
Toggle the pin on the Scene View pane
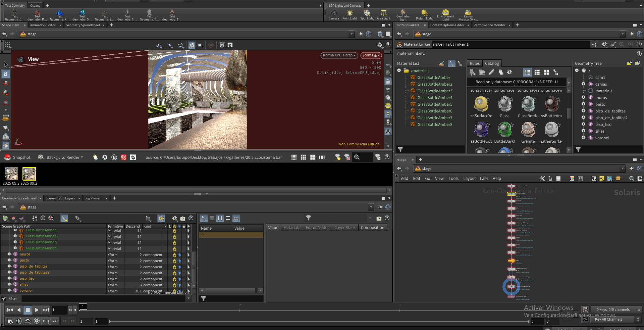click(x=361, y=34)
